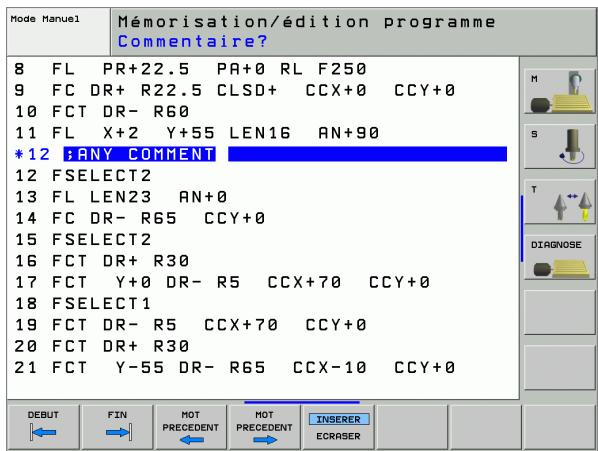Select line 10 FCT DR- R60
Image resolution: width=598 pixels, height=451 pixels.
102,112
